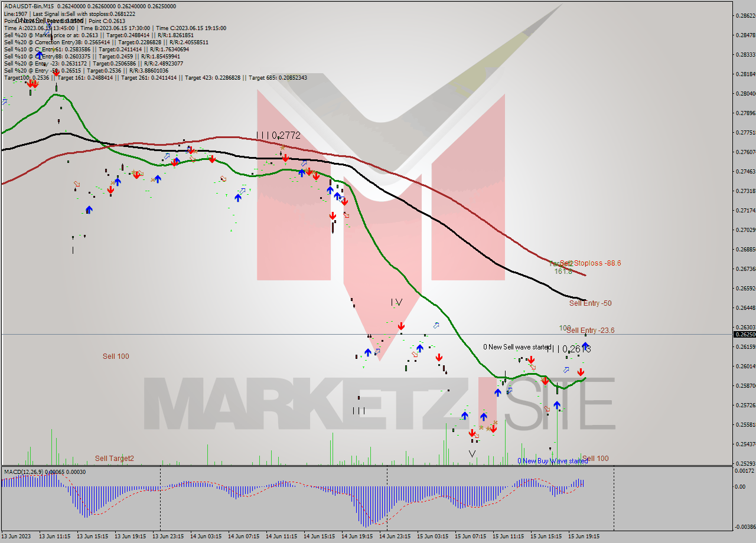Image resolution: width=756 pixels, height=543 pixels.
Task: Click the current price tag 0.26250
Action: pyautogui.click(x=744, y=334)
